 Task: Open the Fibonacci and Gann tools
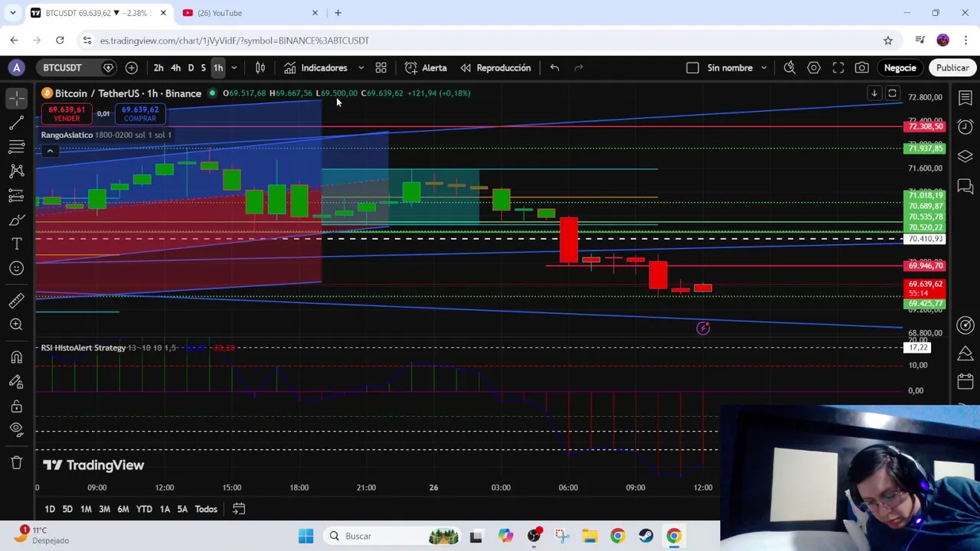click(x=16, y=147)
